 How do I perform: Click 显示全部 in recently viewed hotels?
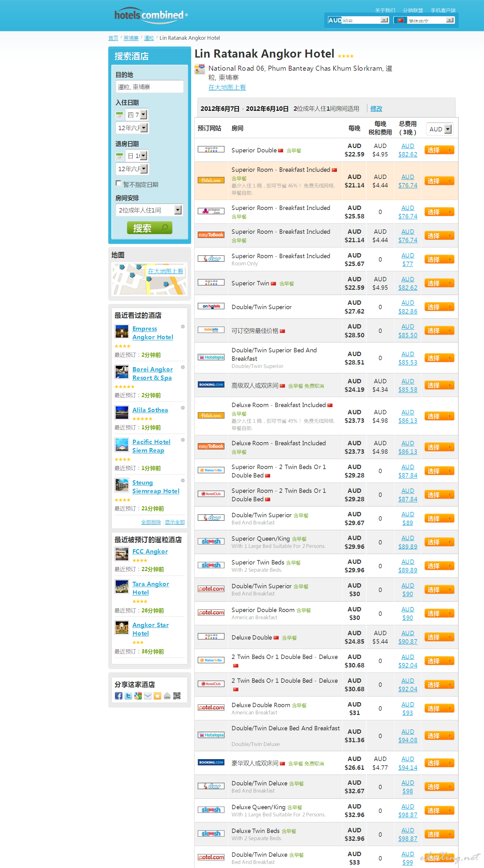(175, 522)
